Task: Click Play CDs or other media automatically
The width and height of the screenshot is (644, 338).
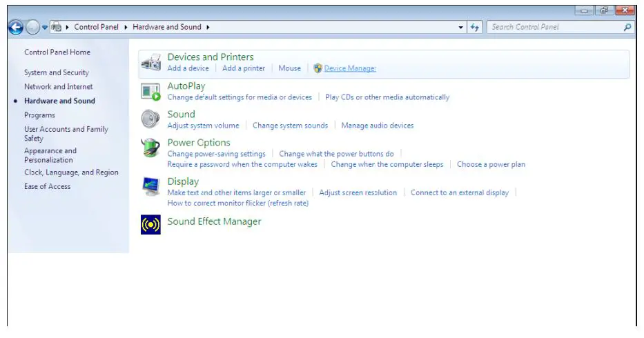Action: click(387, 97)
